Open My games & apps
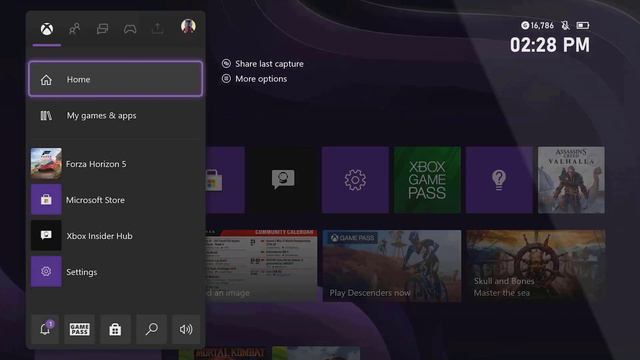640x360 pixels. click(x=116, y=116)
